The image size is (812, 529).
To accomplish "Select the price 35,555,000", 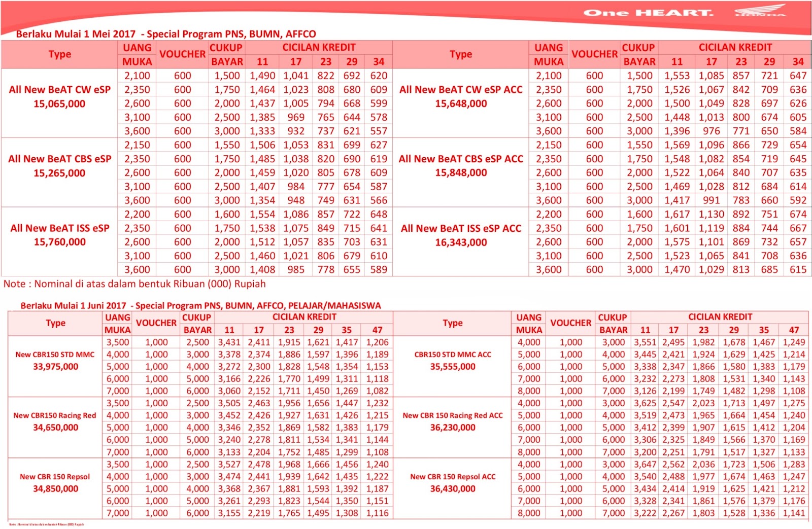I will point(453,366).
